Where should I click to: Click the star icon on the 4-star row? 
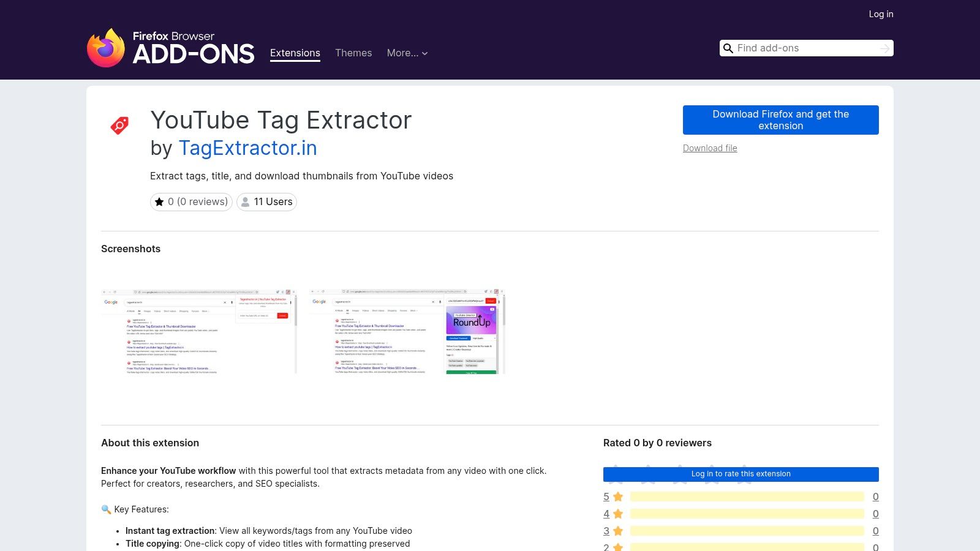click(x=617, y=514)
